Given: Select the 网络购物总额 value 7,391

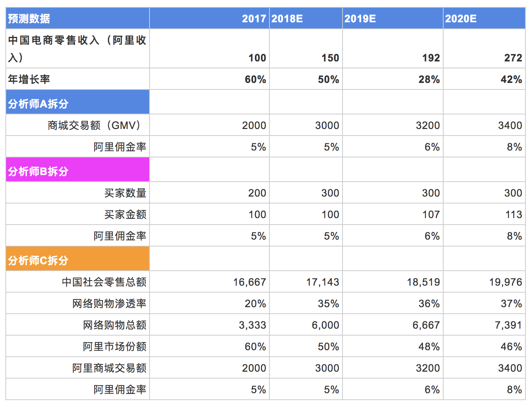Looking at the screenshot, I should click(x=509, y=325).
